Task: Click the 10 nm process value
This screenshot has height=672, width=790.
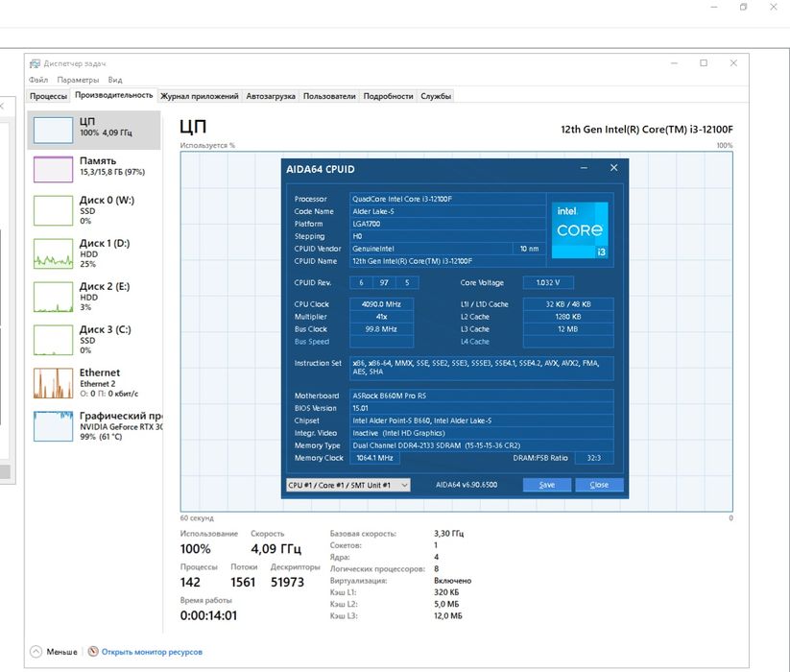Action: coord(529,249)
